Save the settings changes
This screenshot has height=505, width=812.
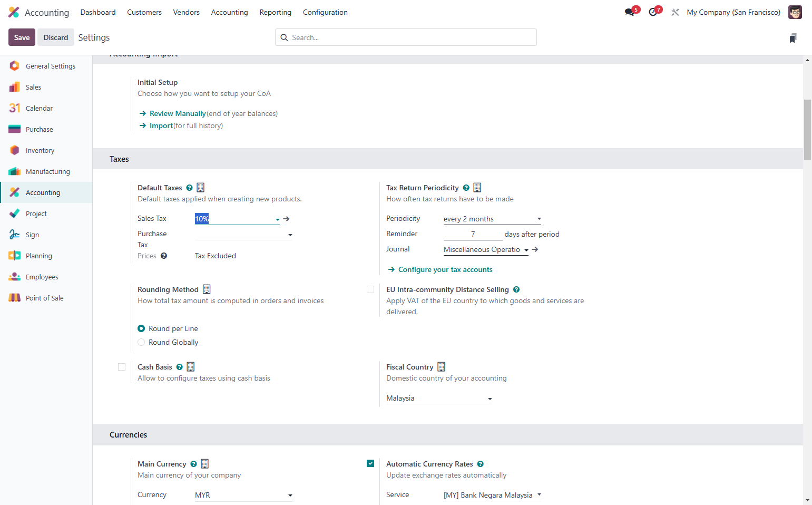(22, 37)
